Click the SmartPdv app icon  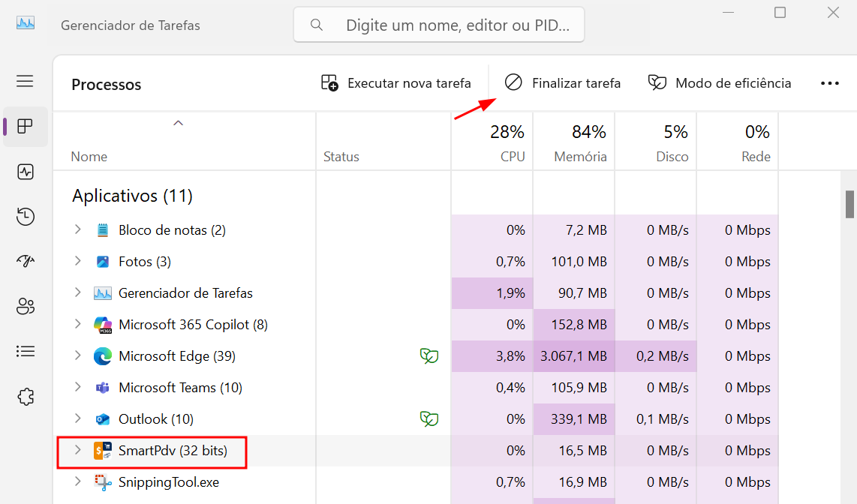103,451
